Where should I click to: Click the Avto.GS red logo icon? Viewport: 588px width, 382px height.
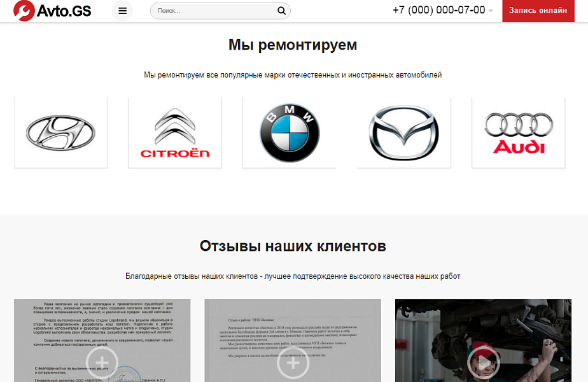(x=23, y=10)
